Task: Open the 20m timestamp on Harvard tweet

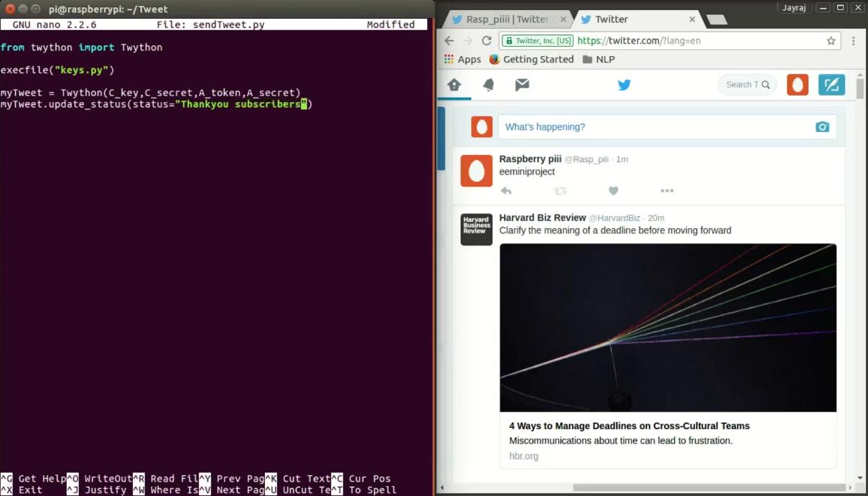Action: 656,218
